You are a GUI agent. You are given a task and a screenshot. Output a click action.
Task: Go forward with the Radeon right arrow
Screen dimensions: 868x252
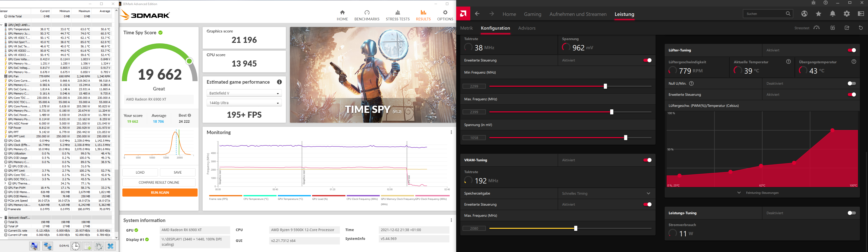492,14
